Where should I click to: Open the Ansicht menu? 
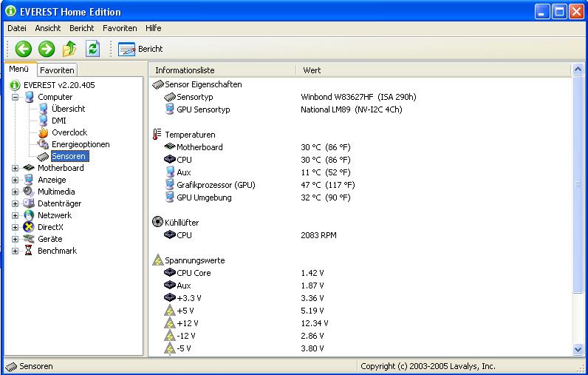coord(47,28)
